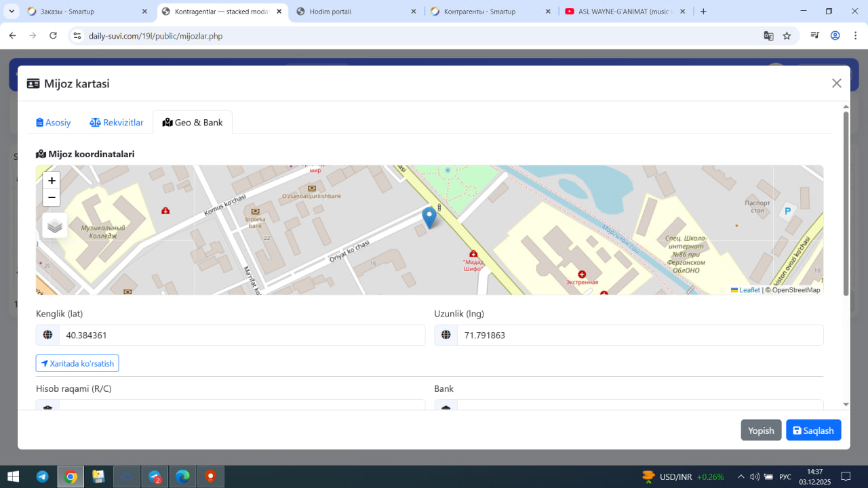Open Google Translate icon in address bar

click(x=768, y=36)
